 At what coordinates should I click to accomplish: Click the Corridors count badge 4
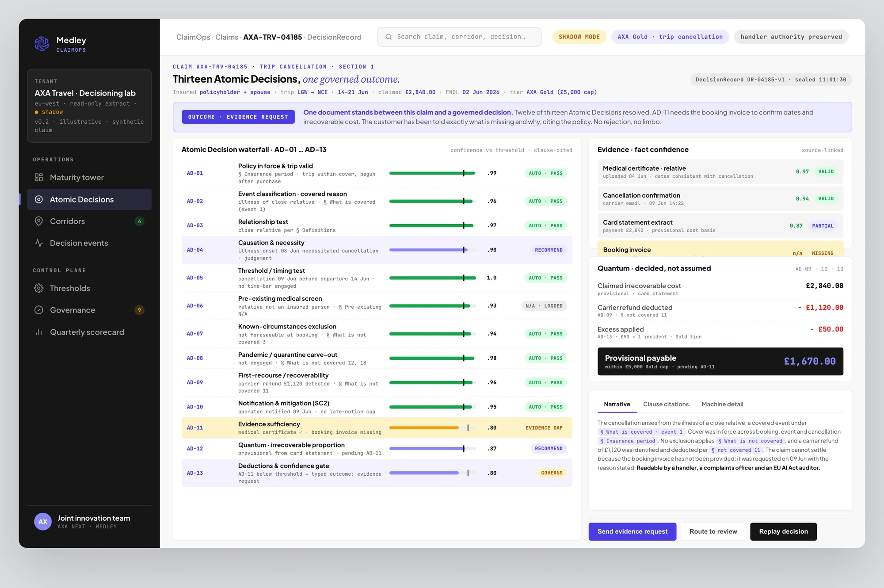click(x=139, y=221)
